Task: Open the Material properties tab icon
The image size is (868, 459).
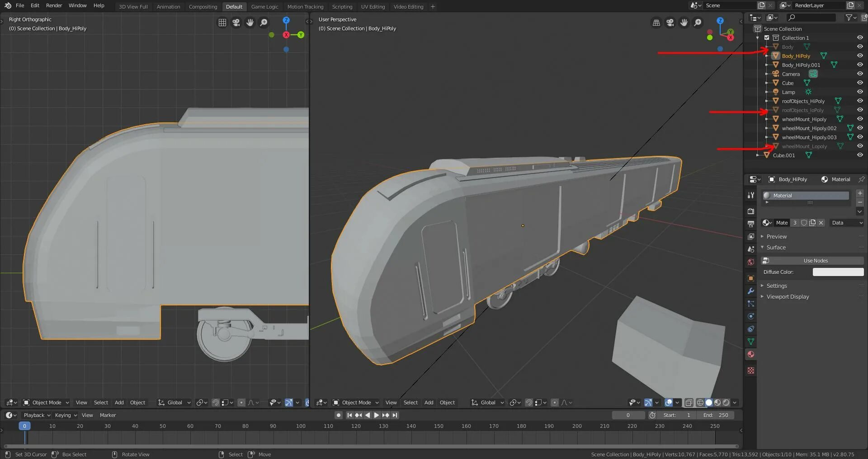Action: [x=751, y=354]
